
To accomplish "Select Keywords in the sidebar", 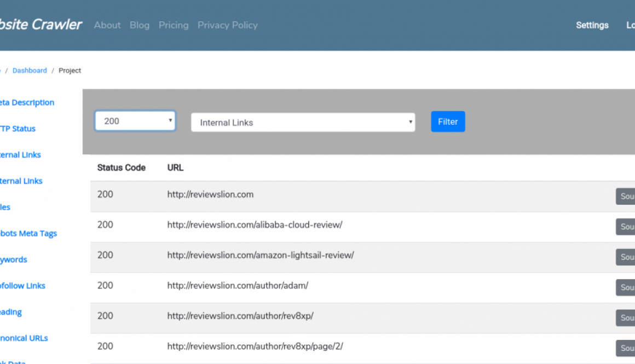I will [13, 259].
